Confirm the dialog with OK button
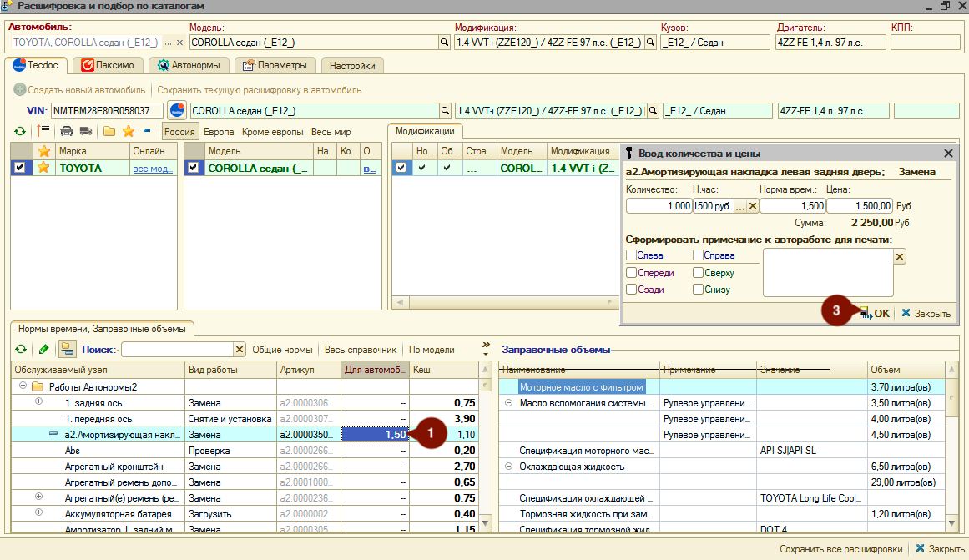 pos(875,313)
